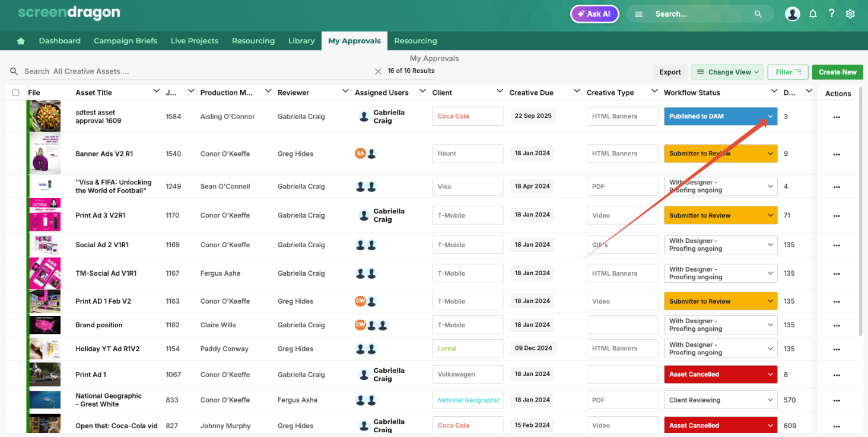Click production manager Johnny Murphy

click(x=225, y=426)
